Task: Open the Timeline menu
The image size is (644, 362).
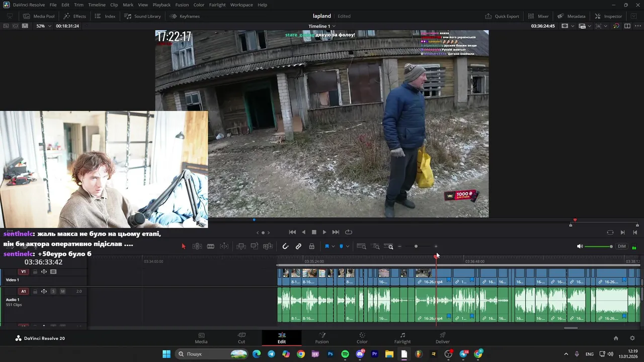Action: coord(97,5)
